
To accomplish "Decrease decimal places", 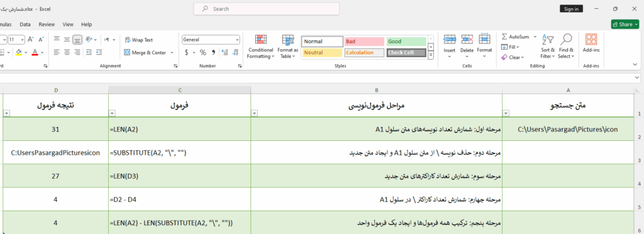I will click(x=235, y=53).
